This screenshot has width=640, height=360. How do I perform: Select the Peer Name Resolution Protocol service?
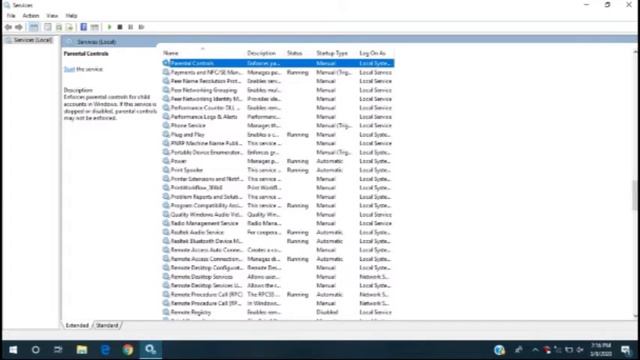click(278, 81)
